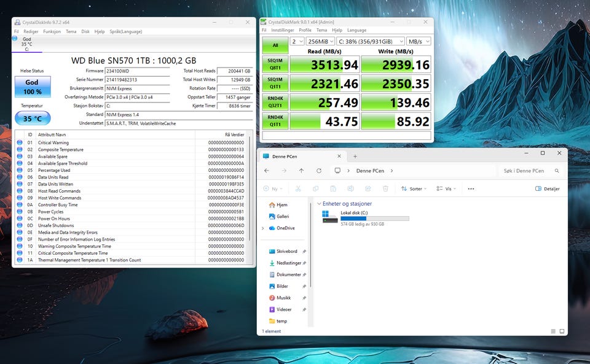Screen dimensions: 590x364
Task: Click the Søk i Denne PCen search box
Action: click(x=530, y=171)
